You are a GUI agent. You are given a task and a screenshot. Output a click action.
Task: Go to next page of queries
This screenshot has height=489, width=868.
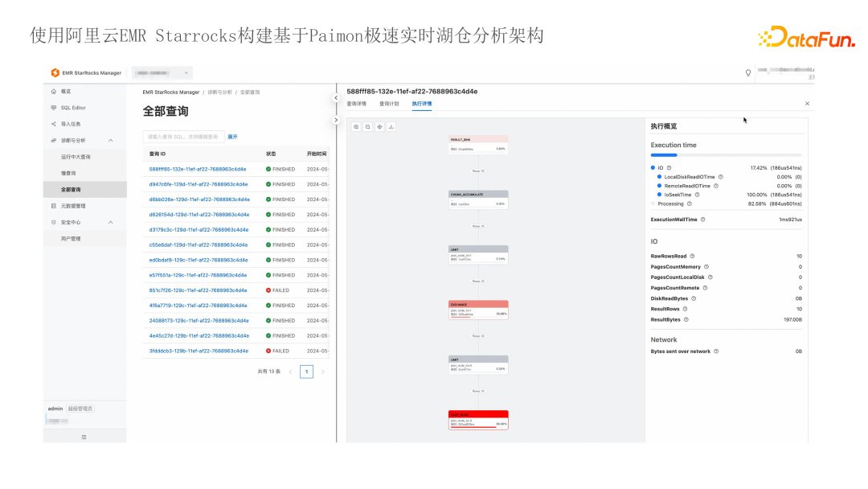coord(323,372)
